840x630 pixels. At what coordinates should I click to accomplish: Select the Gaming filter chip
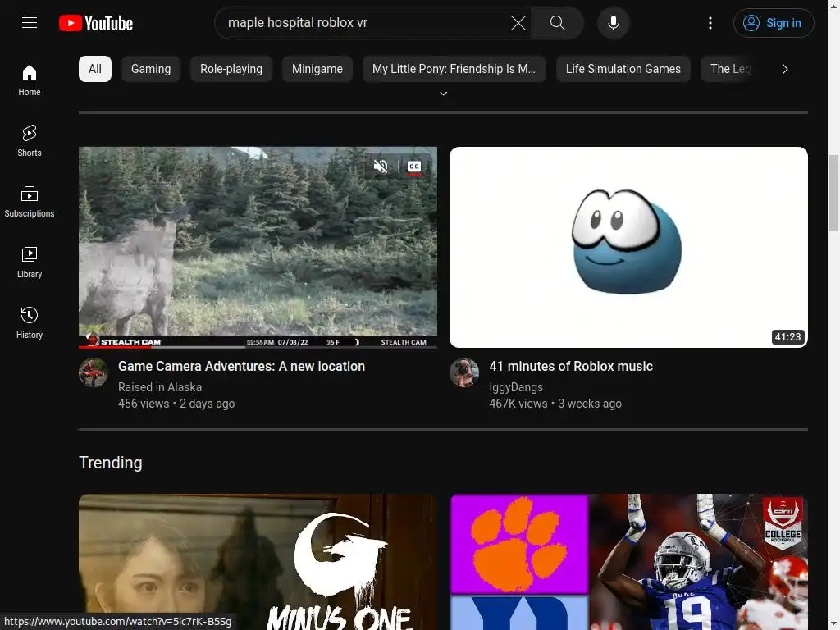point(151,69)
